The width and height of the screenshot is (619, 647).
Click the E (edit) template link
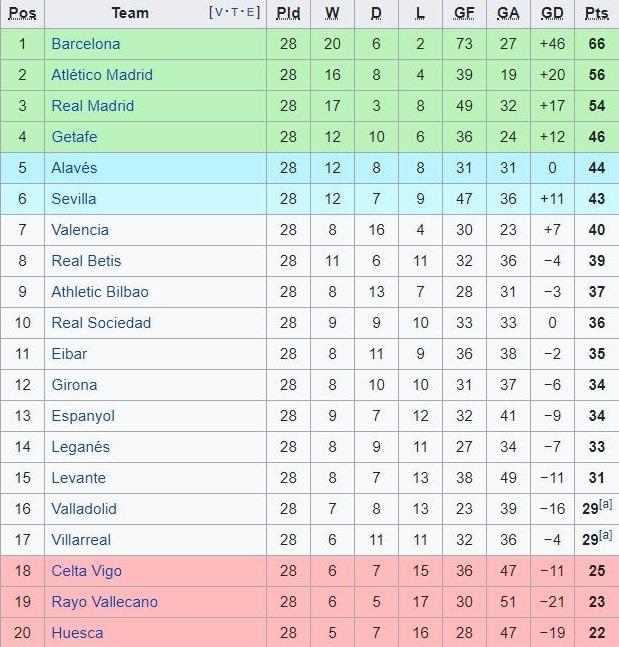(x=252, y=13)
